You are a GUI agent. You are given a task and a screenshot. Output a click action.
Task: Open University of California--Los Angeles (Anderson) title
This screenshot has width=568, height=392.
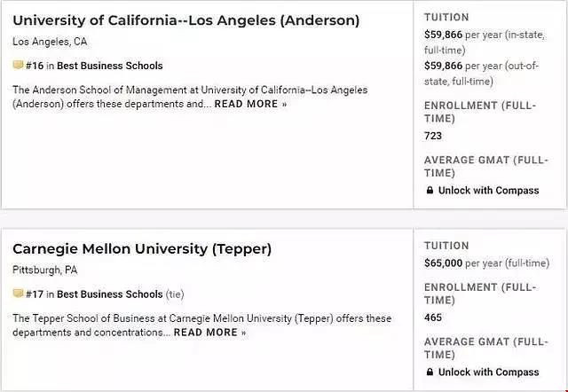[x=185, y=20]
